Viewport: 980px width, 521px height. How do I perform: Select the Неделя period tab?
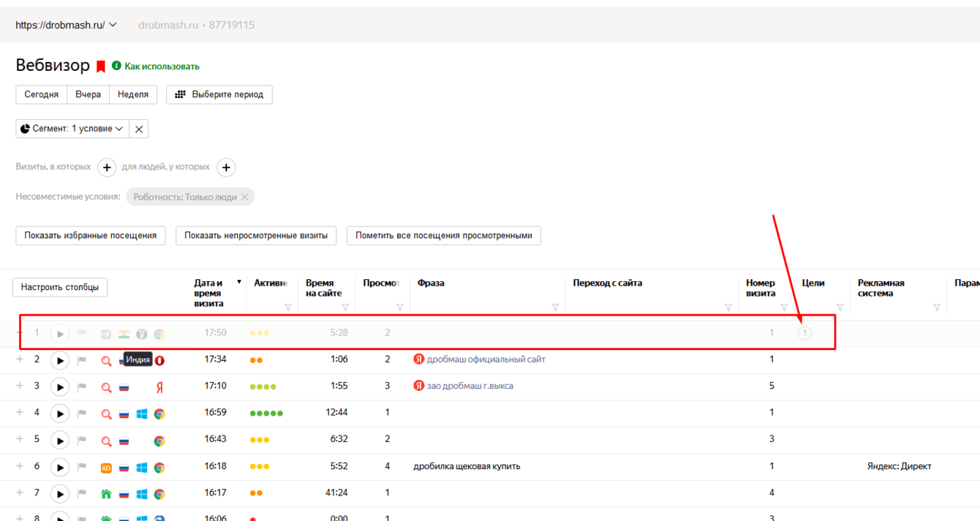[133, 94]
